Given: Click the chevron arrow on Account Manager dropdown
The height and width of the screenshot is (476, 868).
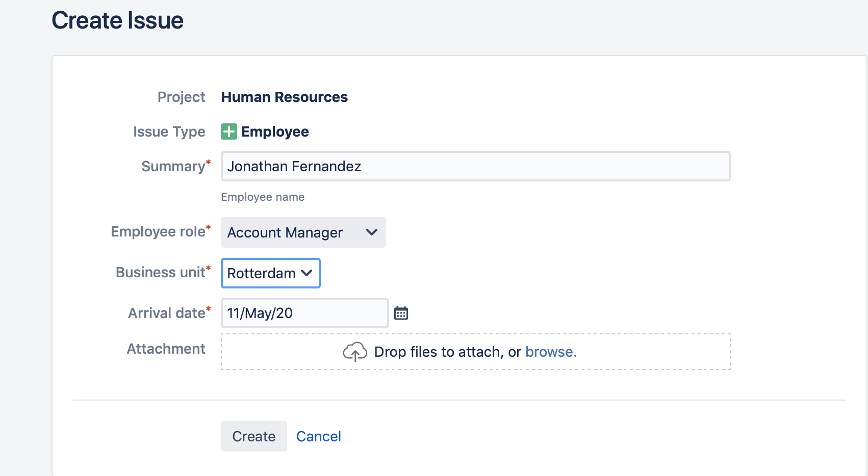Looking at the screenshot, I should (x=372, y=232).
